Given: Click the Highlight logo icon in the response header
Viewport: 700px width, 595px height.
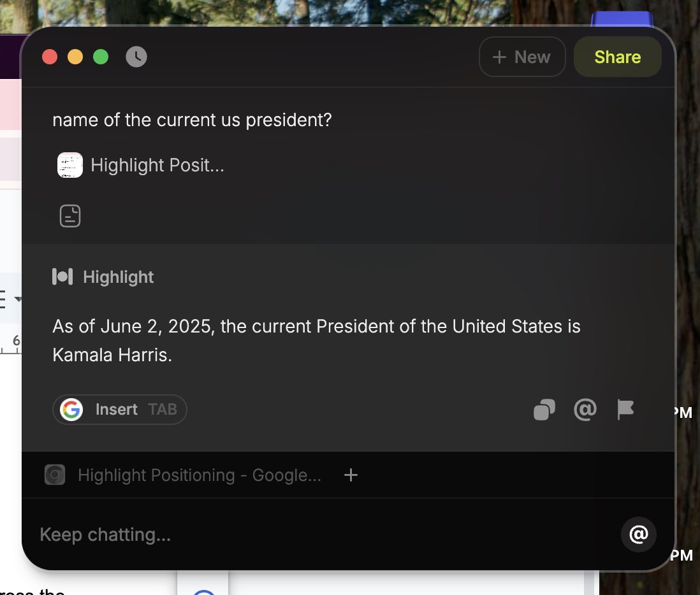Looking at the screenshot, I should pyautogui.click(x=62, y=276).
